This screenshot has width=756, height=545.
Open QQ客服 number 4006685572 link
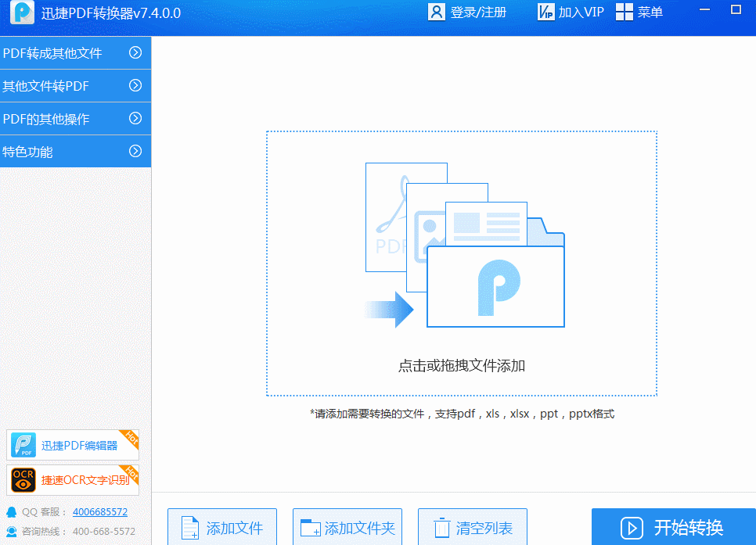click(x=100, y=511)
